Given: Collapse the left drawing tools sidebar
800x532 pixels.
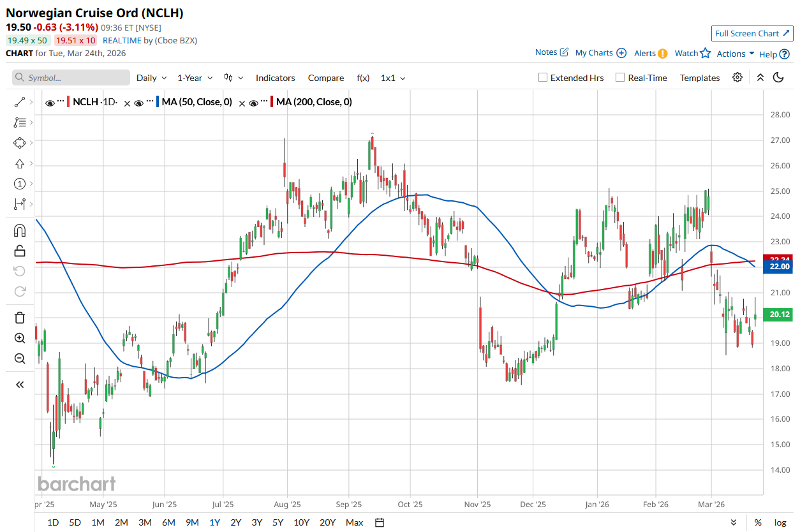Looking at the screenshot, I should pyautogui.click(x=20, y=384).
